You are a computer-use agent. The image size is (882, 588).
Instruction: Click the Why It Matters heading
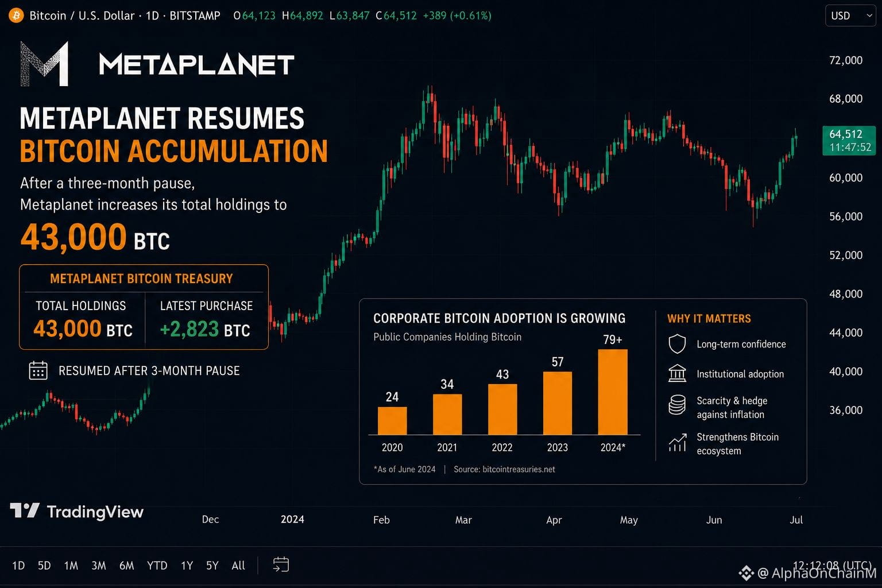(709, 319)
